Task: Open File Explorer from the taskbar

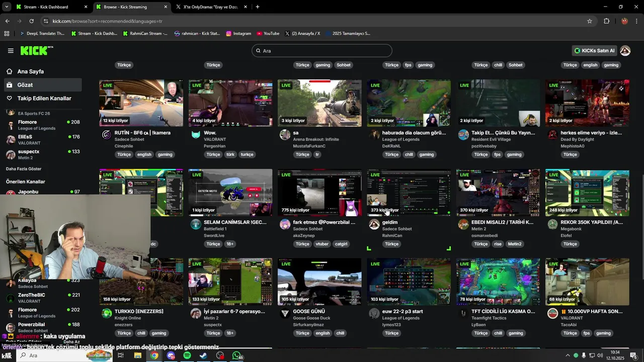Action: click(137, 355)
